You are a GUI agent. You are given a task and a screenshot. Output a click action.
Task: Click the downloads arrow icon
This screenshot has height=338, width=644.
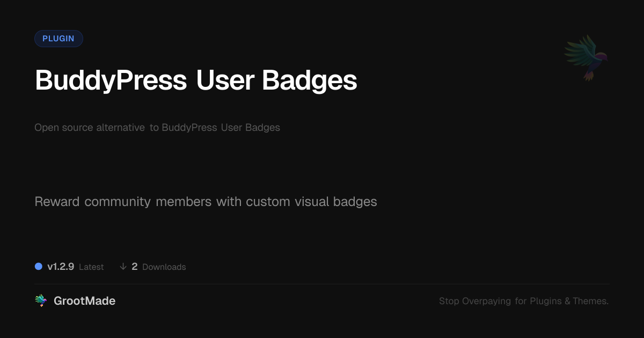[123, 267]
